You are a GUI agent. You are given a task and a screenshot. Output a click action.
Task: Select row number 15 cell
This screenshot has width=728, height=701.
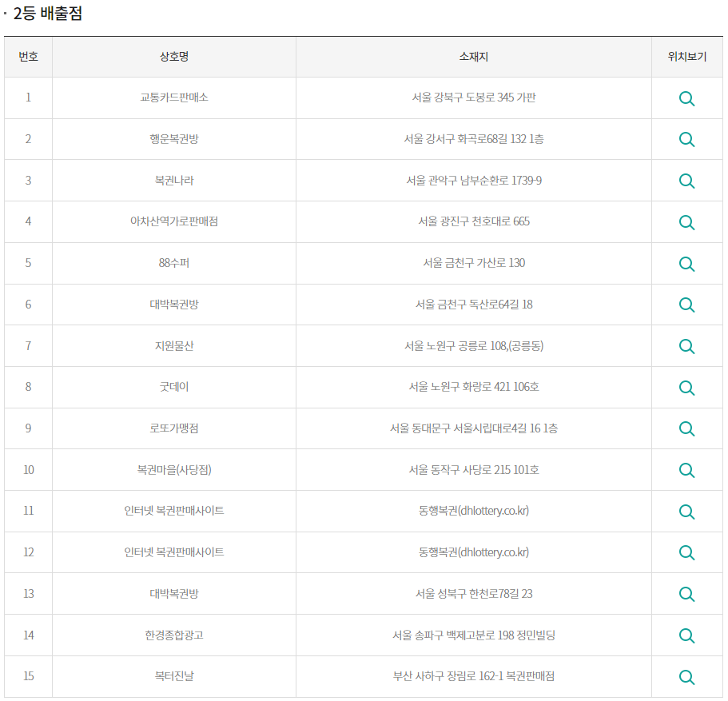tap(28, 676)
